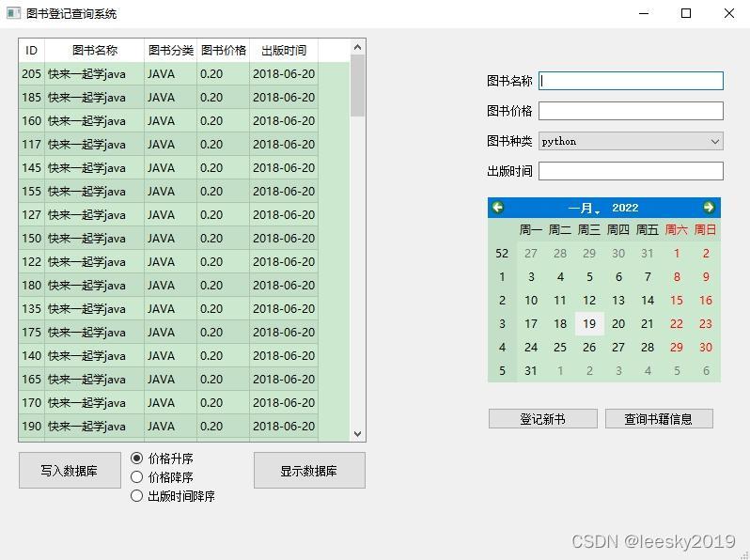Pick calendar date 20
This screenshot has width=750, height=560.
pos(618,324)
